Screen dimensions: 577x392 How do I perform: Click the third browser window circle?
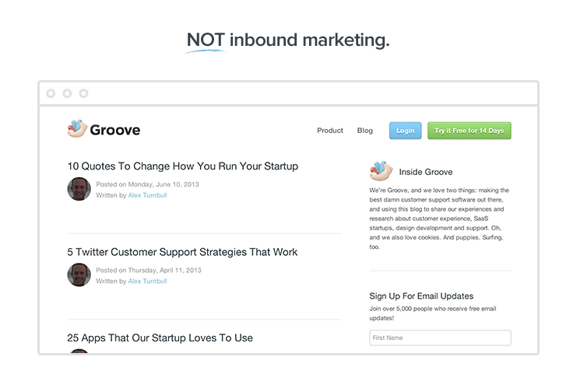tap(83, 93)
